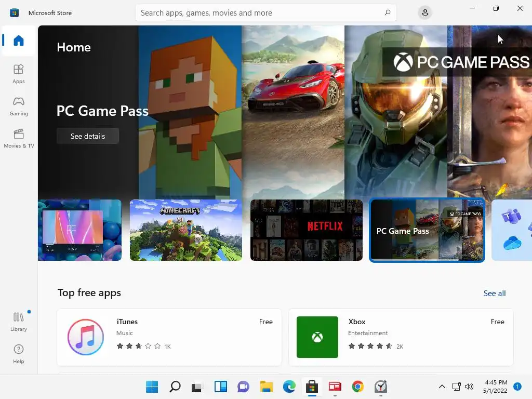
Task: Open network status in system tray
Action: click(456, 387)
